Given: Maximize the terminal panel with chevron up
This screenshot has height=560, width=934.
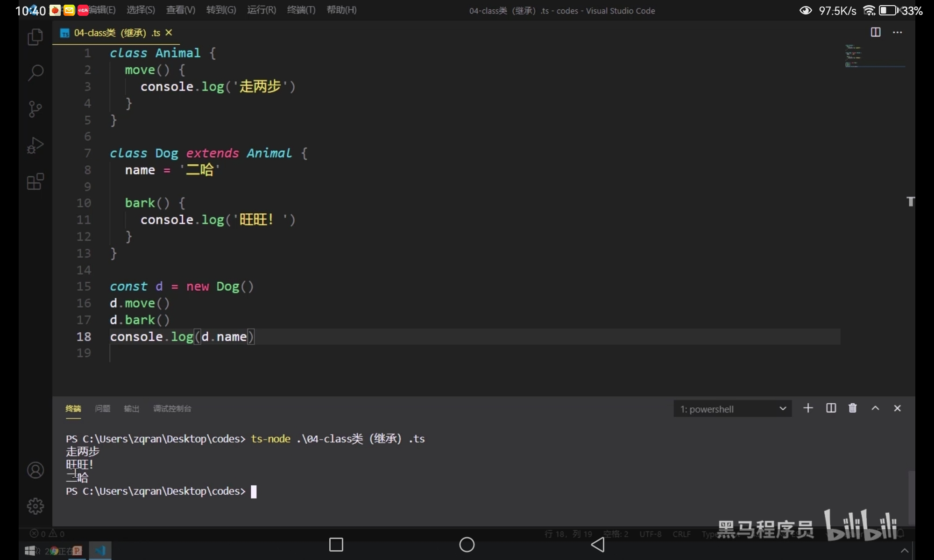Looking at the screenshot, I should (875, 408).
